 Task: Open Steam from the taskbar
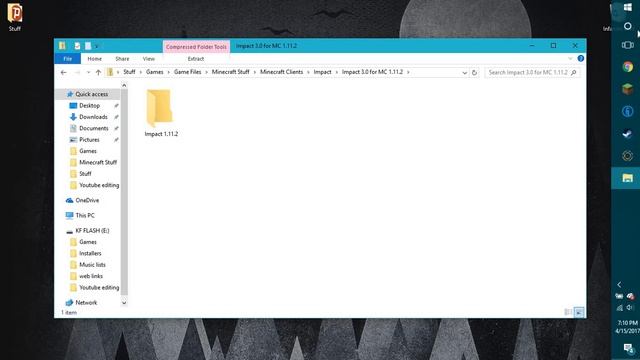627,133
